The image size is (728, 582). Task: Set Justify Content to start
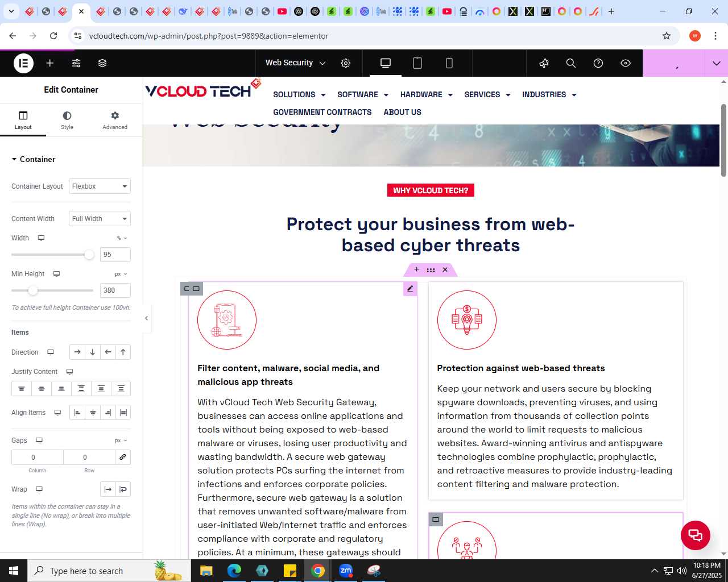pyautogui.click(x=22, y=389)
